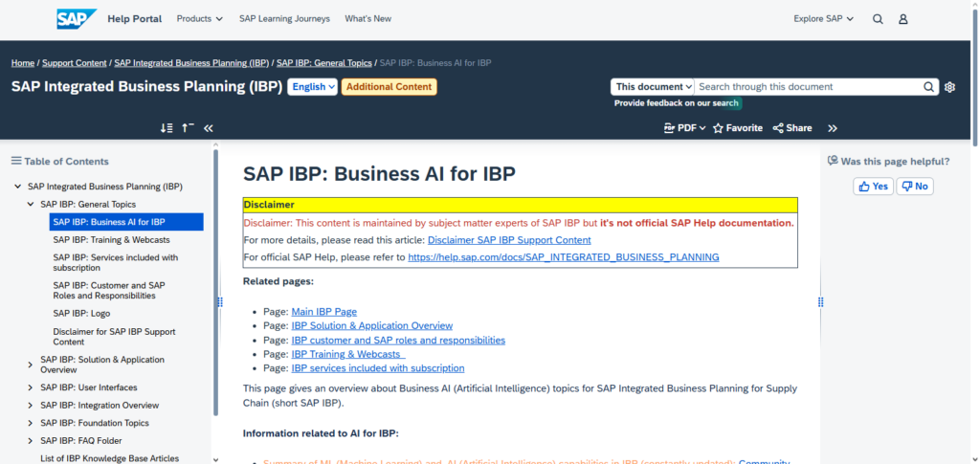
Task: Select SAP IBP: Customer and SAP Roles item
Action: coord(109,291)
